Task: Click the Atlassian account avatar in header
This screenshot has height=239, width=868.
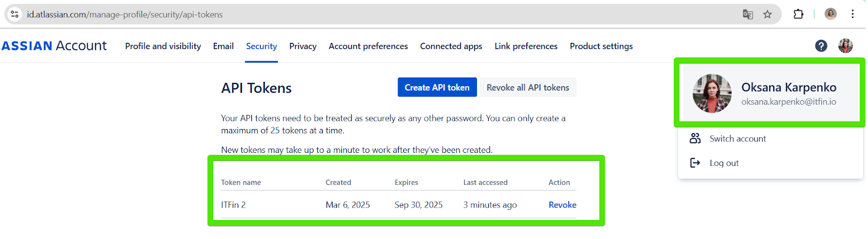Action: pyautogui.click(x=845, y=46)
